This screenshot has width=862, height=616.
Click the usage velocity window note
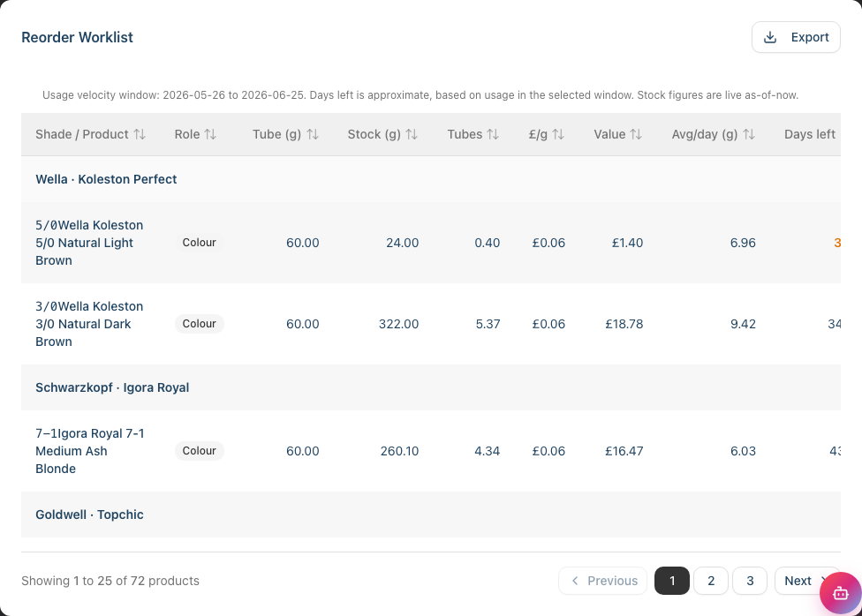point(420,95)
